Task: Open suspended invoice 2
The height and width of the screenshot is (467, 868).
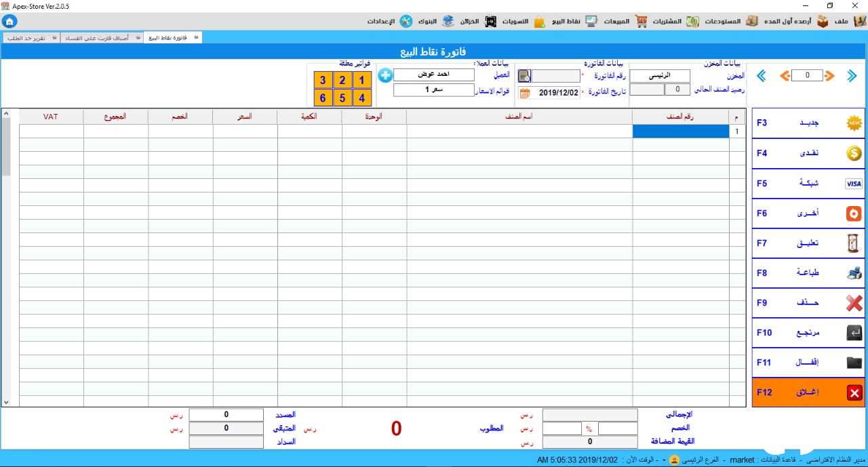Action: 342,81
